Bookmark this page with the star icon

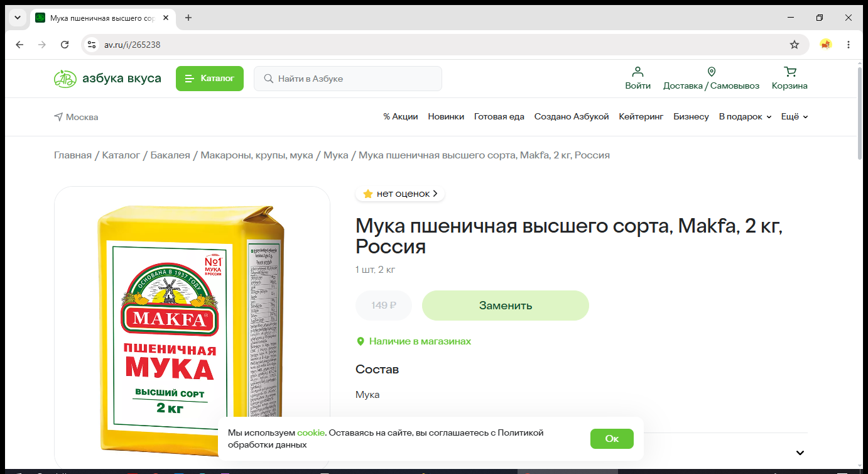click(795, 45)
